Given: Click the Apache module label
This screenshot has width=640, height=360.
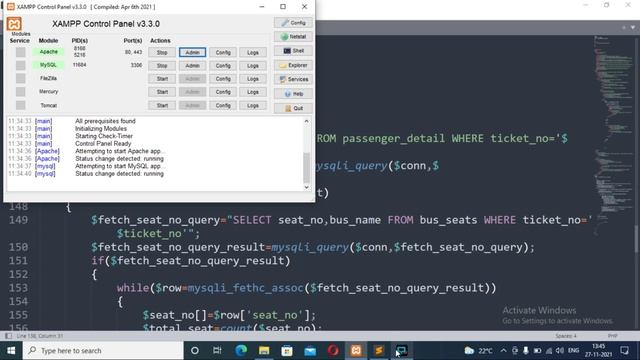Looking at the screenshot, I should pos(49,52).
